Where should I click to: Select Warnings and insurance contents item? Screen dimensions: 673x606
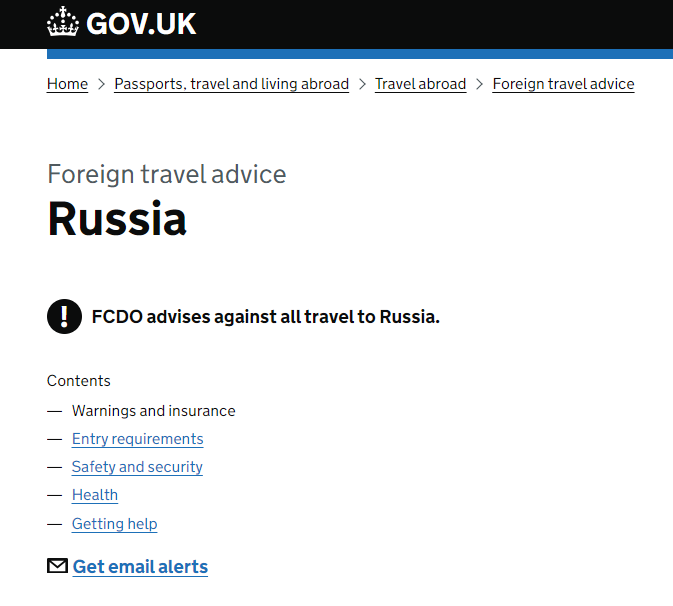point(153,411)
